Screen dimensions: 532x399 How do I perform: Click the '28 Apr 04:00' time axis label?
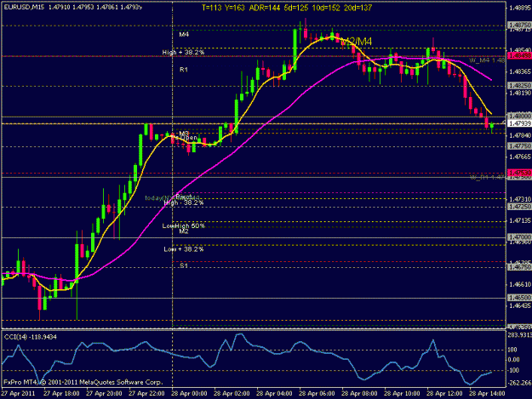(x=274, y=394)
